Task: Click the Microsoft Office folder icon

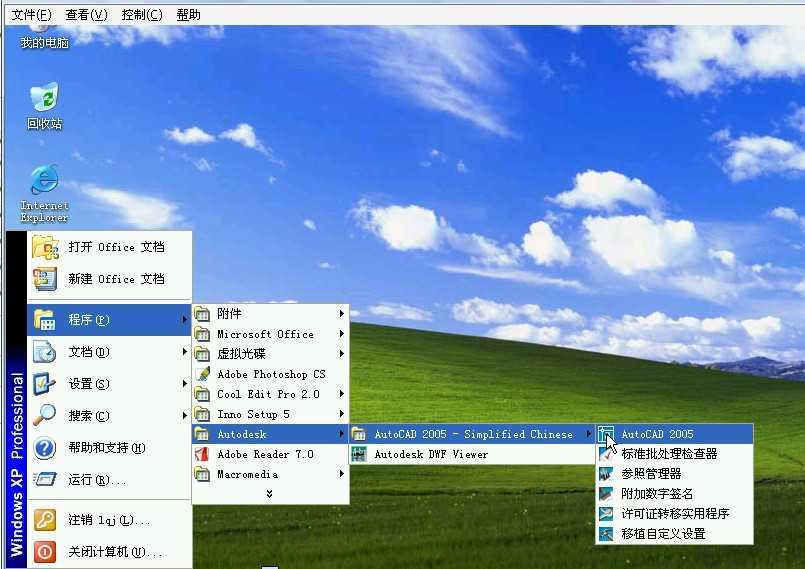Action: tap(202, 334)
